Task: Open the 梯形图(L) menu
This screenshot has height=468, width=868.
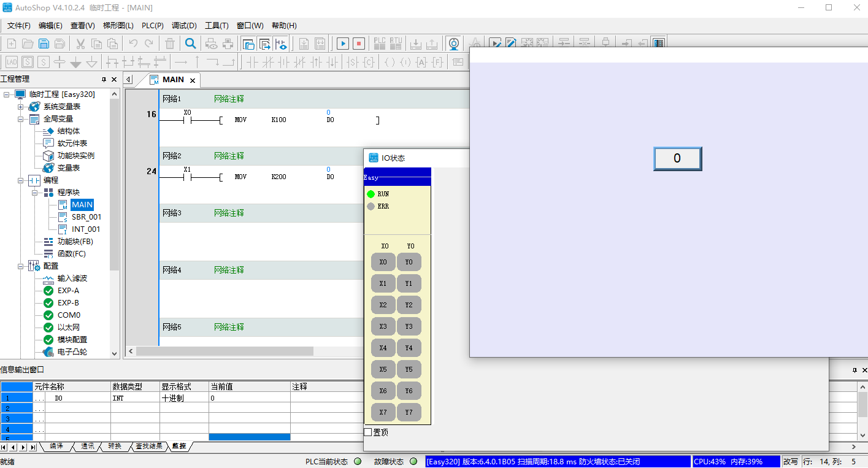Action: 118,26
